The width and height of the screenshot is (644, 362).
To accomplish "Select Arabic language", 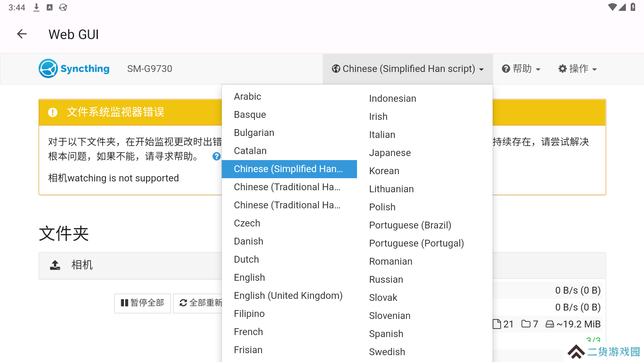I will [289, 97].
